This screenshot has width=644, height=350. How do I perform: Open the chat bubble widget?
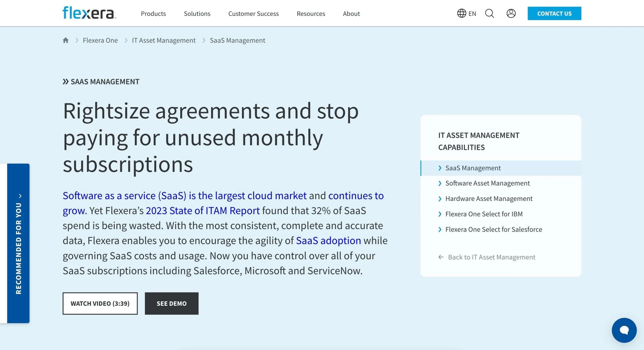pyautogui.click(x=624, y=330)
